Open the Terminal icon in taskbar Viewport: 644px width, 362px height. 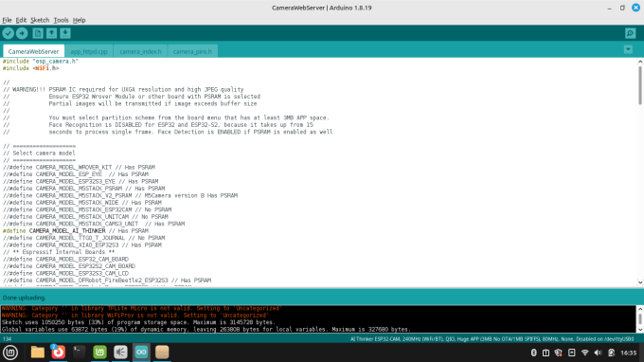[79, 353]
